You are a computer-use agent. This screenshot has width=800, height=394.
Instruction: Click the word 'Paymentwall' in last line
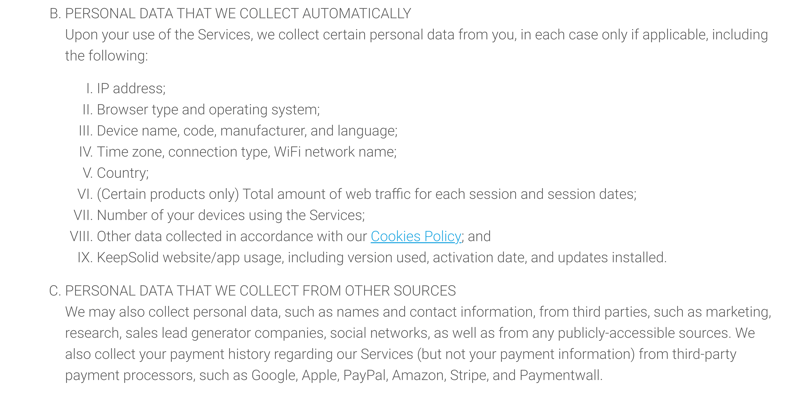coord(559,376)
